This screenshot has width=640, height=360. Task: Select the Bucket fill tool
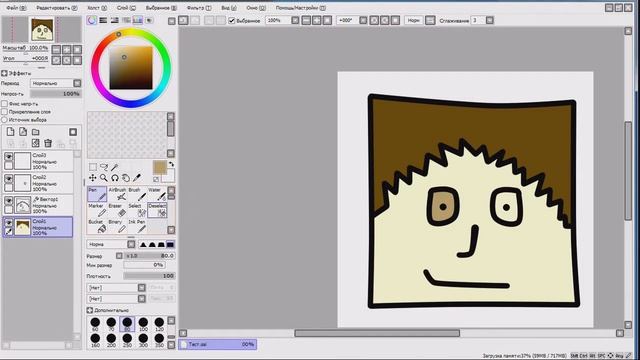tap(97, 226)
